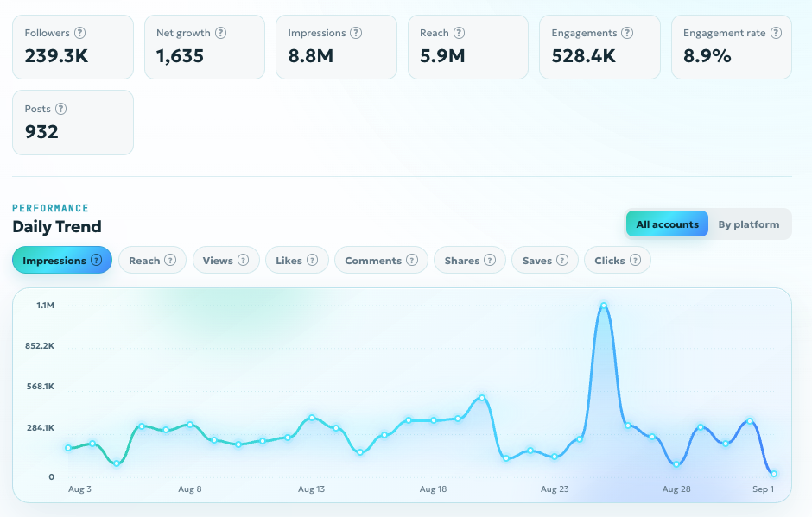
Task: Click the help icon beside Engagement rate
Action: 776,33
